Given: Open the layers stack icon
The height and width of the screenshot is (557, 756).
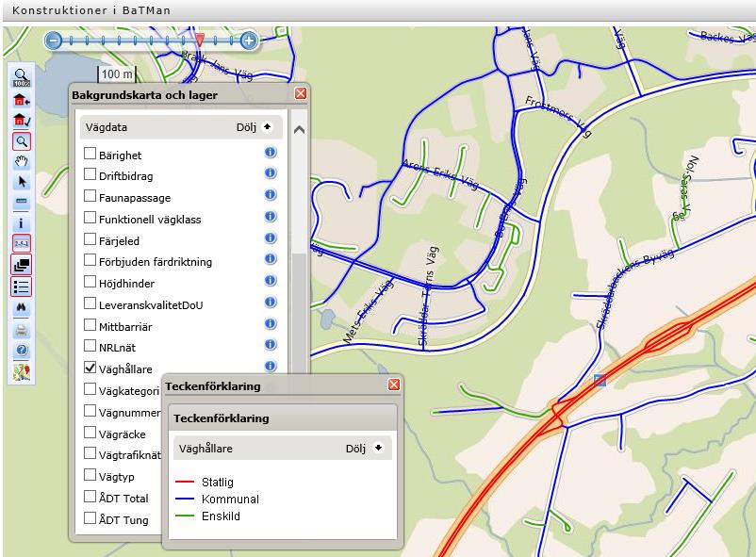Looking at the screenshot, I should [22, 265].
